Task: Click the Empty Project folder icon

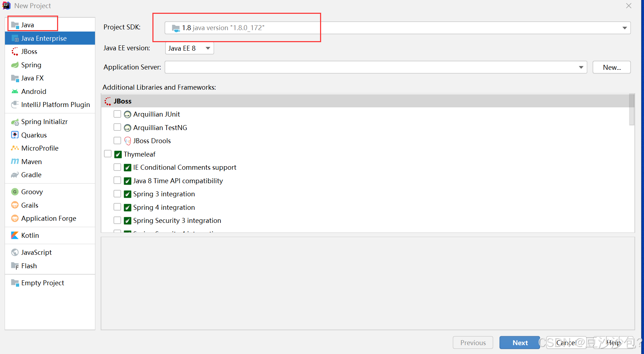Action: point(15,283)
